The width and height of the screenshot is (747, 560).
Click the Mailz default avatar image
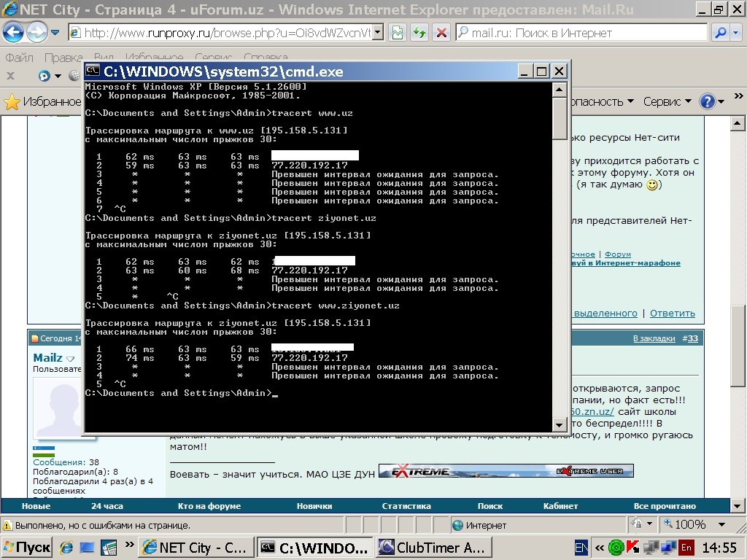pos(58,408)
